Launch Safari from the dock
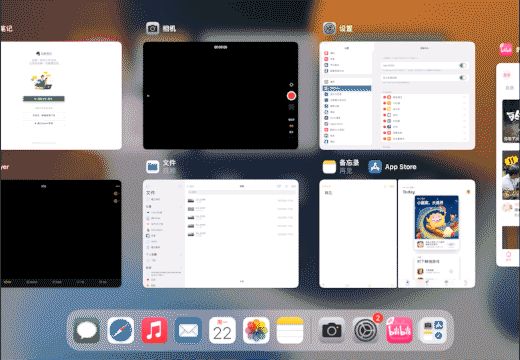The width and height of the screenshot is (520, 360). coord(121,331)
